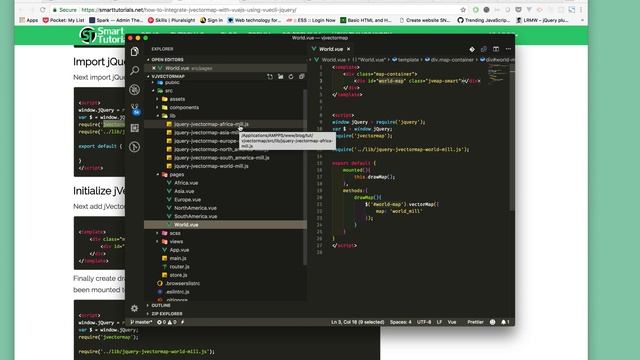This screenshot has width=640, height=360.
Task: Expand the OUTLINE section
Action: point(161,305)
